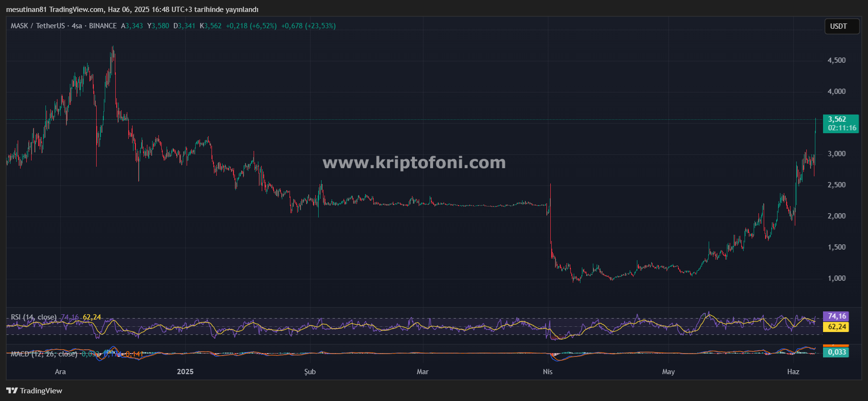Click the open value A3,343
Image resolution: width=868 pixels, height=401 pixels.
tap(132, 26)
